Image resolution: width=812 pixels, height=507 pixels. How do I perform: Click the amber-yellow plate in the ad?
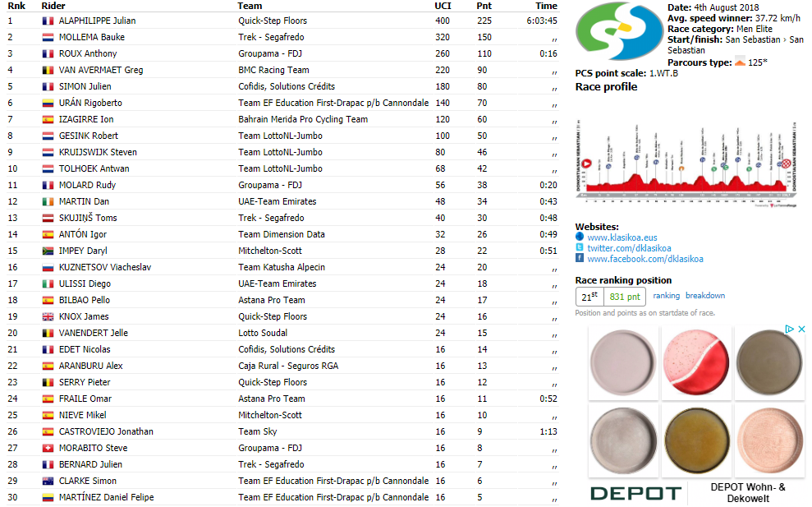point(696,440)
